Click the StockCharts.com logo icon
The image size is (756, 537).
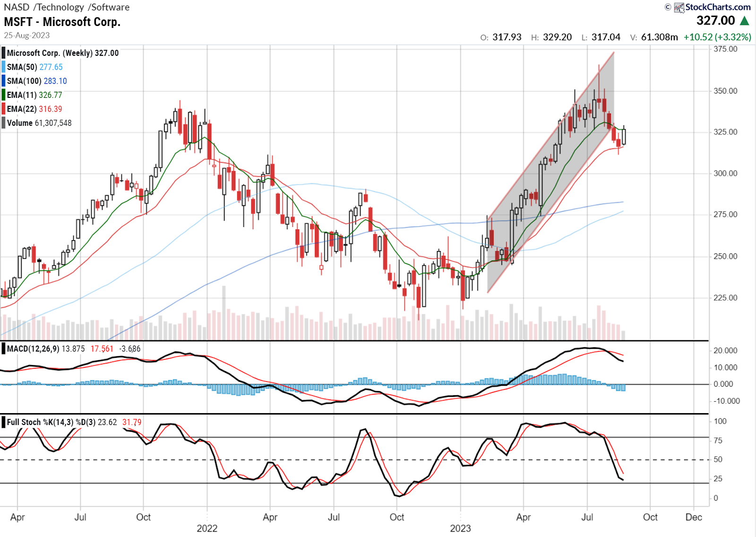tap(679, 7)
